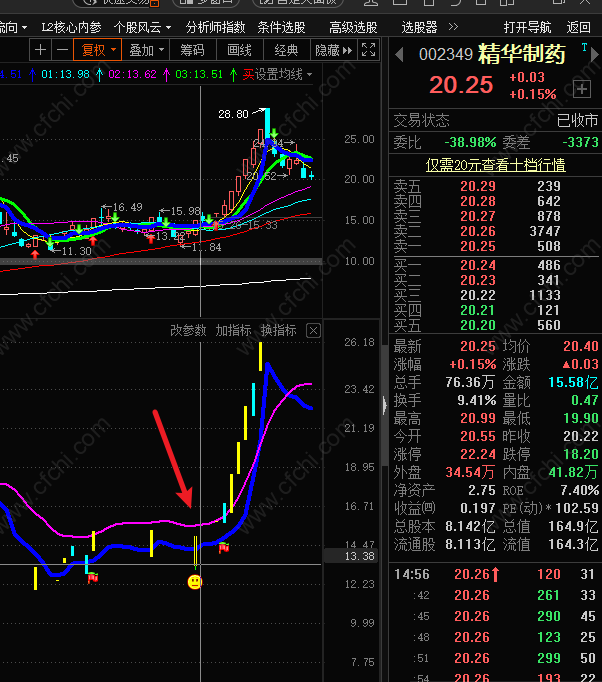Open L2核心内参 menu
Screen dimensions: 602x682
71,27
